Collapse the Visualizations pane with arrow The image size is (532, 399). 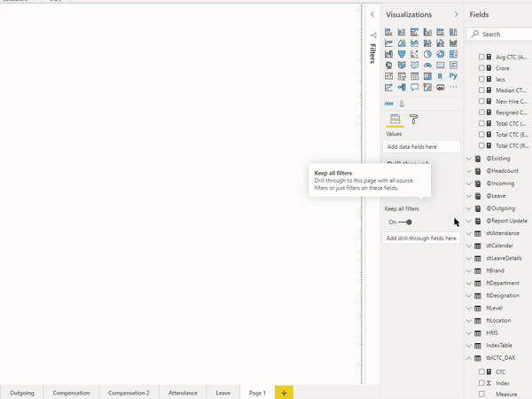[x=456, y=14]
